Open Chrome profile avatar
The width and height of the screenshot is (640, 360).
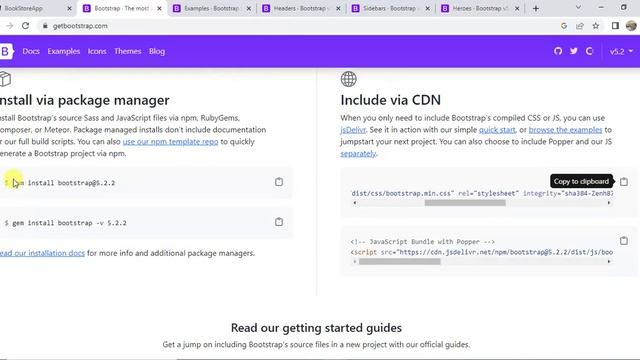[x=631, y=26]
